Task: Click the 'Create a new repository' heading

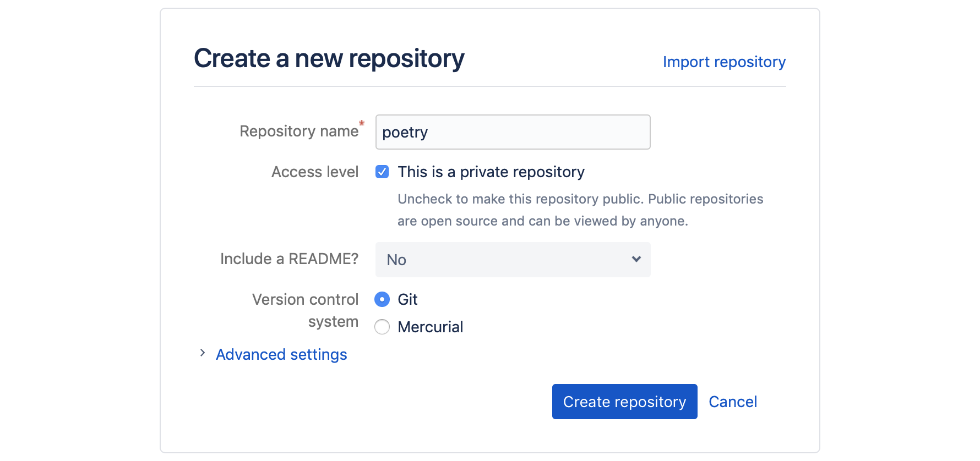Action: coord(329,58)
